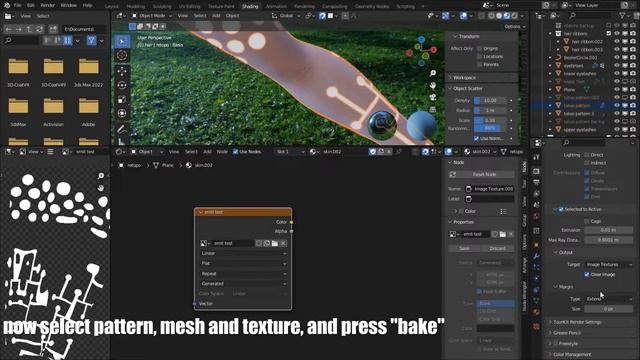Go to parent directory in file browser
The width and height of the screenshot is (640, 360).
point(29,29)
